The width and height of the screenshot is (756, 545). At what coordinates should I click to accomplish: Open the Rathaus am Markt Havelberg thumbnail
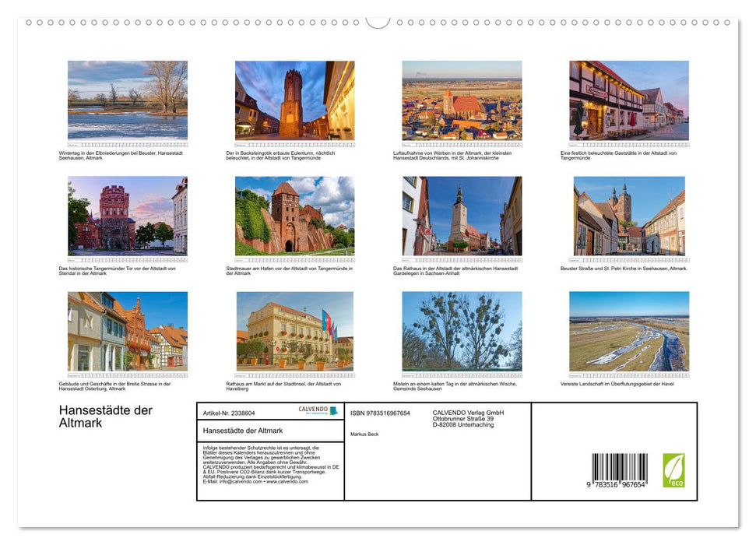click(x=294, y=332)
